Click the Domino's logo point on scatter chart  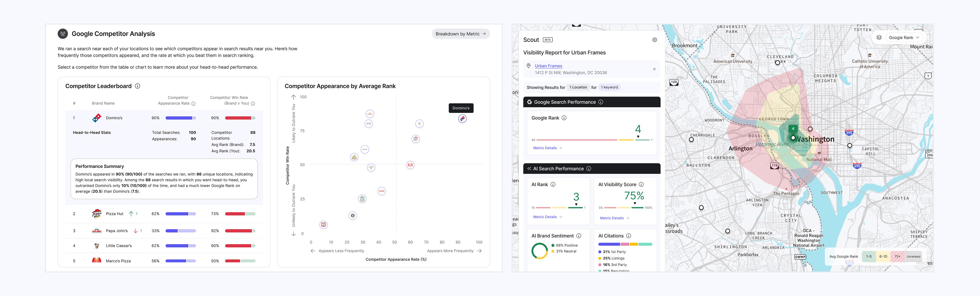pos(462,119)
